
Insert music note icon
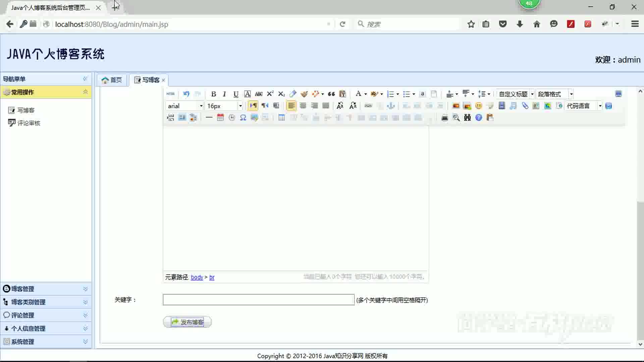point(513,106)
